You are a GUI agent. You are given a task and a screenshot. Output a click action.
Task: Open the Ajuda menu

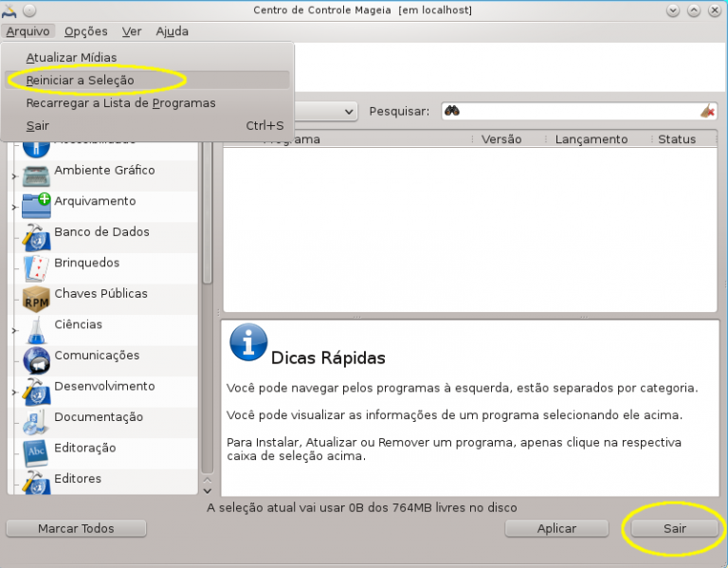(x=173, y=31)
